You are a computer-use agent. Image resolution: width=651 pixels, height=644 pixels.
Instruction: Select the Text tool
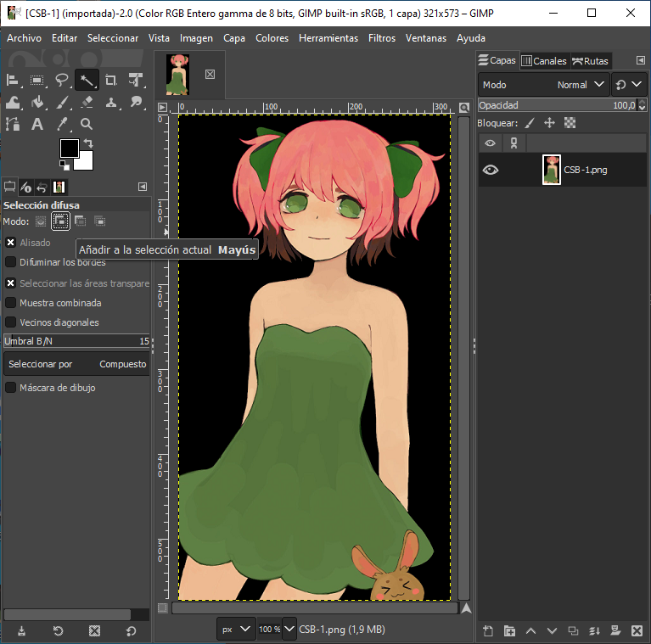(37, 124)
